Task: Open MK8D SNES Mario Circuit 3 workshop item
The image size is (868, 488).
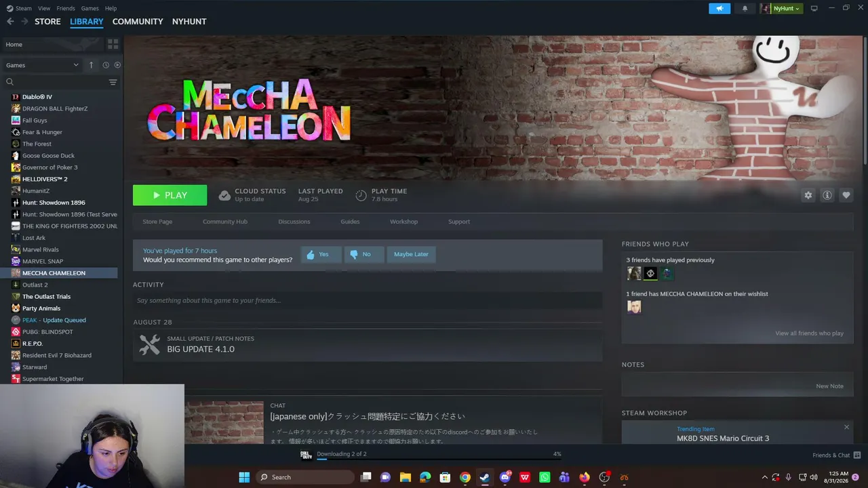Action: [x=723, y=439]
